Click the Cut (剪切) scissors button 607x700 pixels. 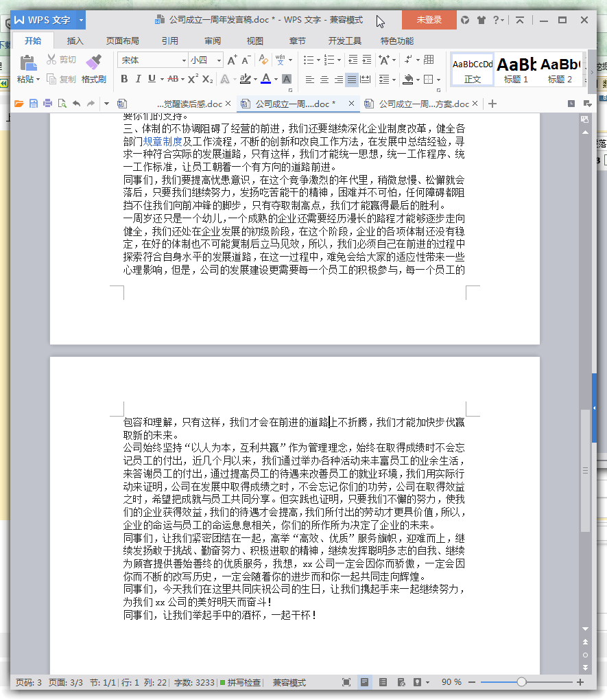62,60
